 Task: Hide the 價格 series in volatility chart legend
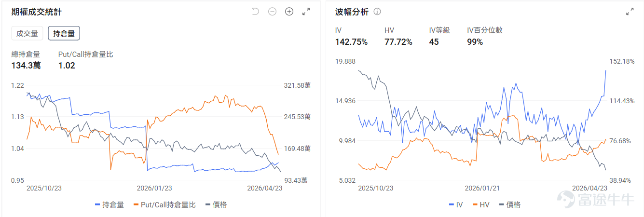(510, 204)
